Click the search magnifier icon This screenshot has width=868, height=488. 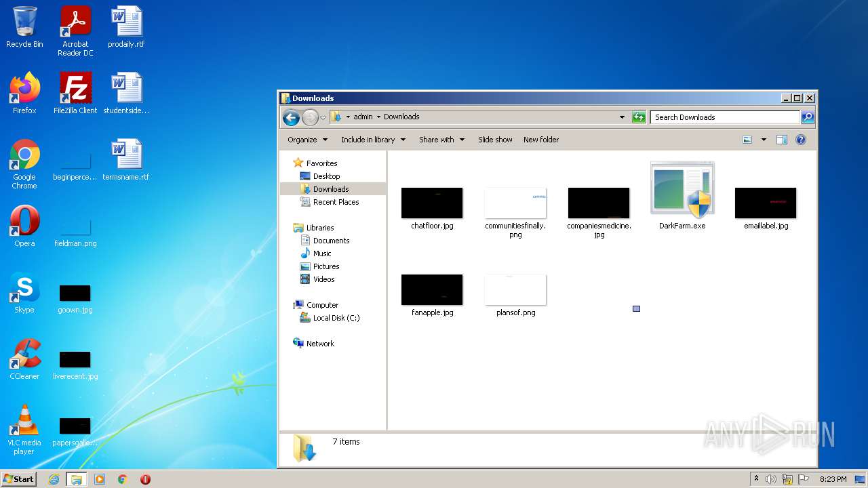pyautogui.click(x=807, y=117)
